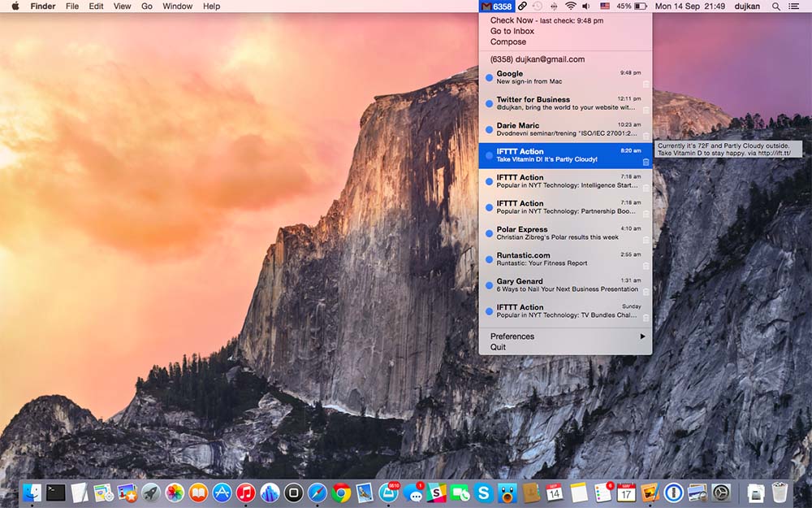The image size is (812, 508).
Task: Trash the Twitter for Business email
Action: (x=646, y=110)
